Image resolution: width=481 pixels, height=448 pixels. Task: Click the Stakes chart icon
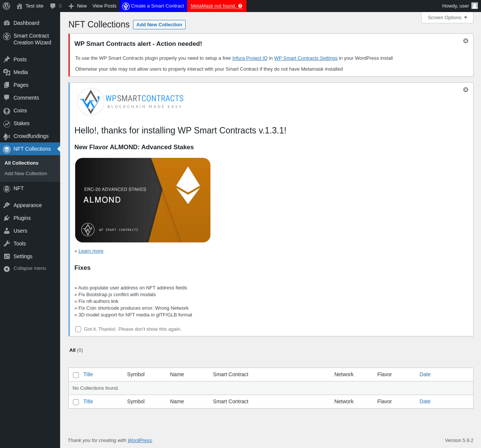(x=7, y=124)
